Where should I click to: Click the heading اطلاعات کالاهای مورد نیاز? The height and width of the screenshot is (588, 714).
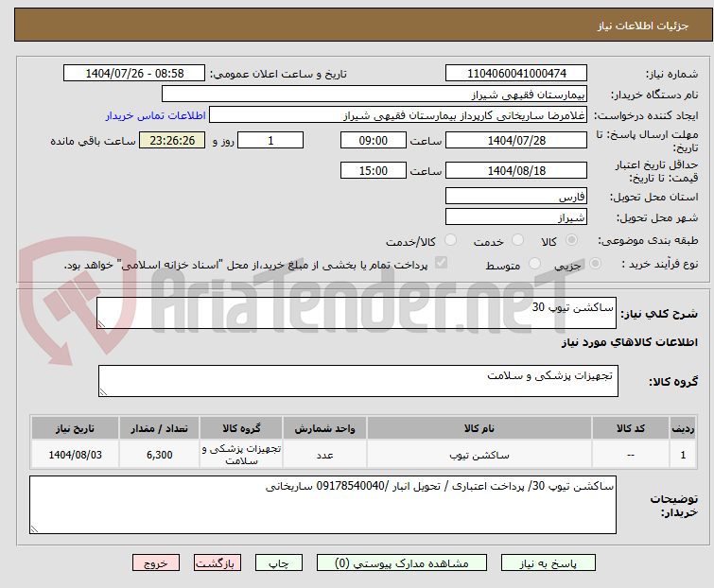tap(629, 342)
